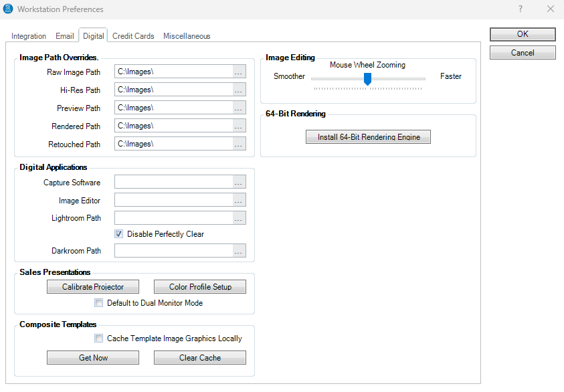This screenshot has width=564, height=392.
Task: Uncheck Disable Perfectly Clear checkbox
Action: coord(119,234)
